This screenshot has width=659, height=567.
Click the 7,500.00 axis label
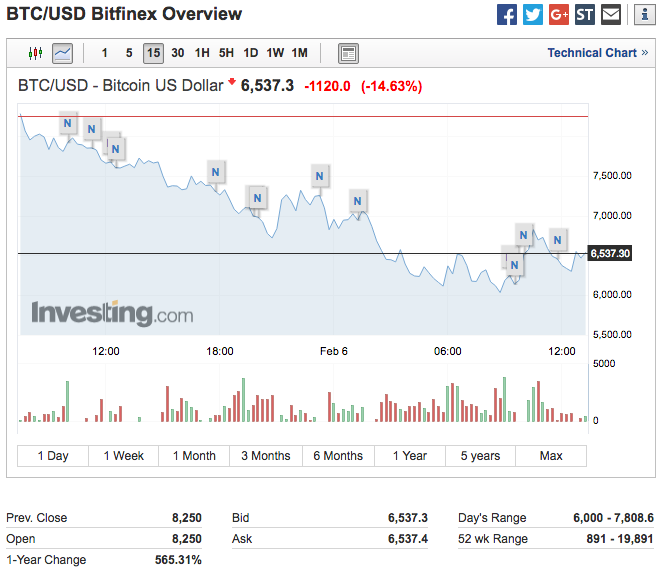click(x=612, y=175)
